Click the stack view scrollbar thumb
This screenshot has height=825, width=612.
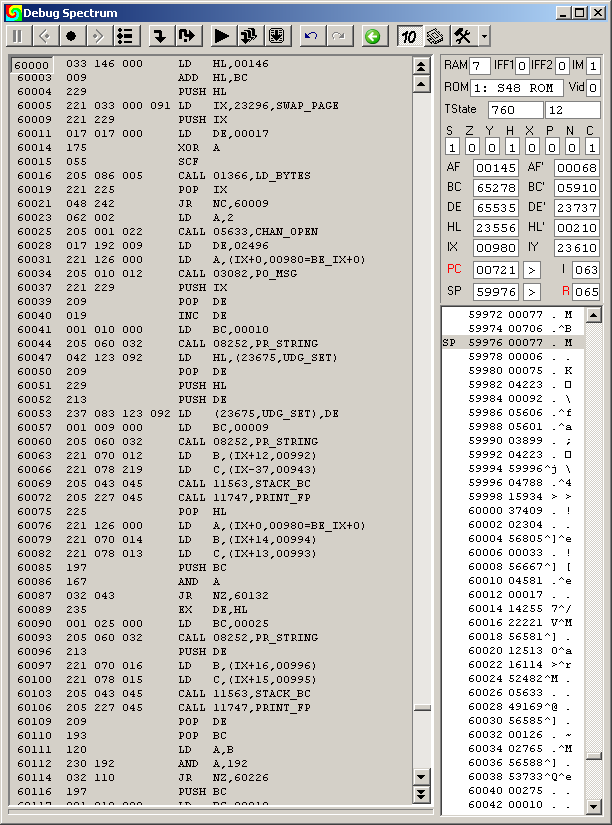point(594,757)
